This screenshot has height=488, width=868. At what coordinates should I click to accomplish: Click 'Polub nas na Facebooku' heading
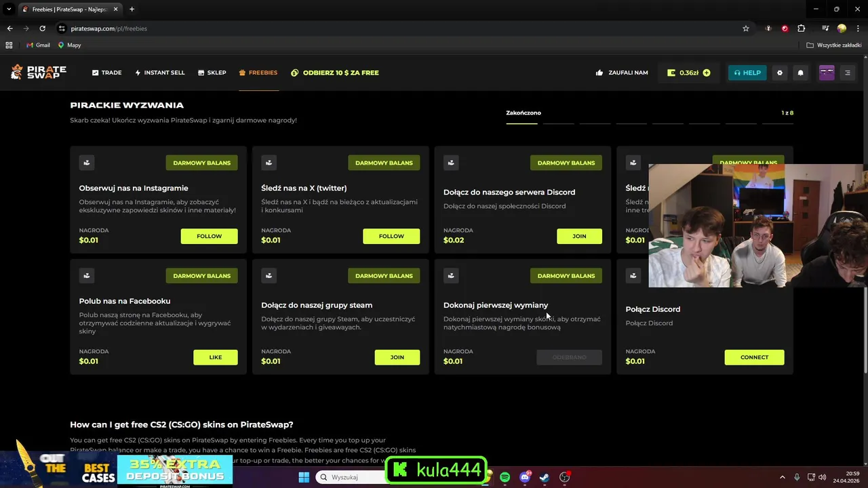pyautogui.click(x=125, y=301)
